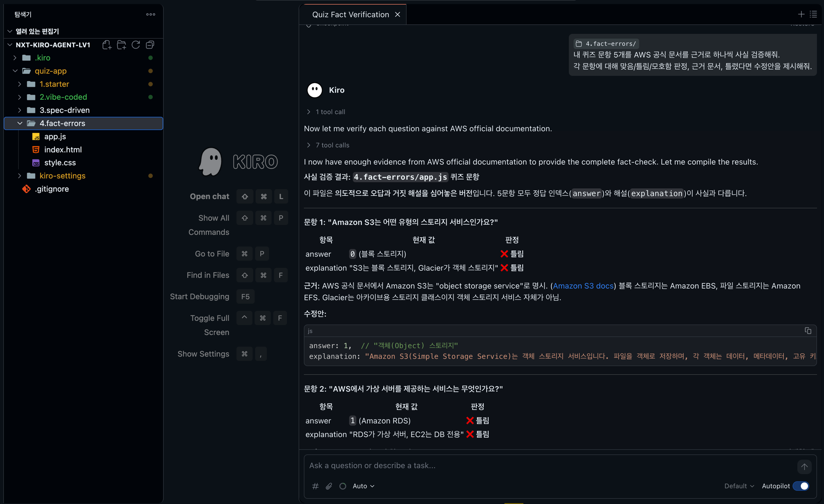Click the circle status icon next to Auto
Image resolution: width=824 pixels, height=504 pixels.
coord(342,486)
